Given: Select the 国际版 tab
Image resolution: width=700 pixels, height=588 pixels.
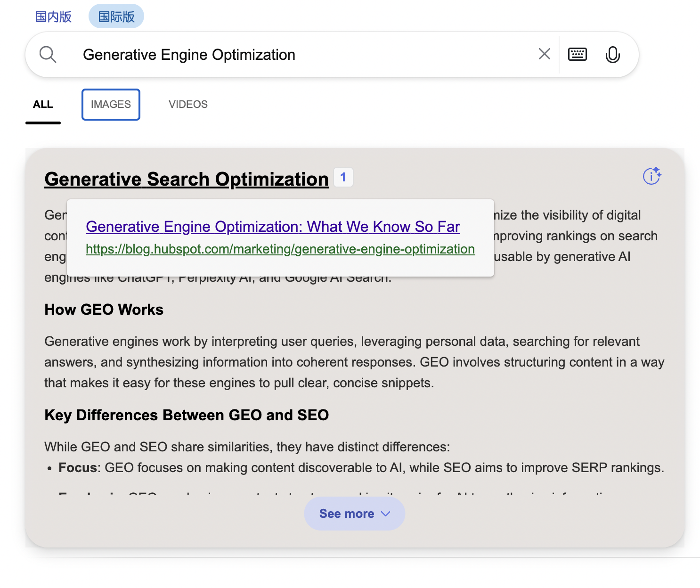Looking at the screenshot, I should (116, 17).
